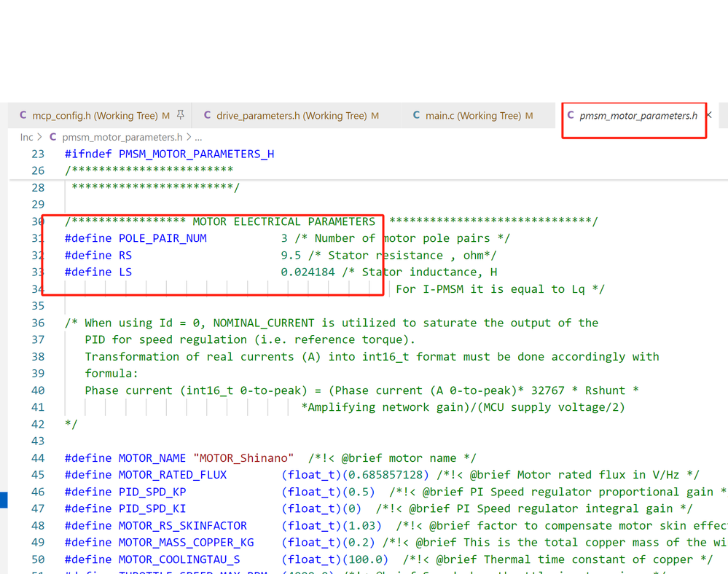This screenshot has width=728, height=574.
Task: Click the C file icon on main.c tab
Action: pos(416,115)
